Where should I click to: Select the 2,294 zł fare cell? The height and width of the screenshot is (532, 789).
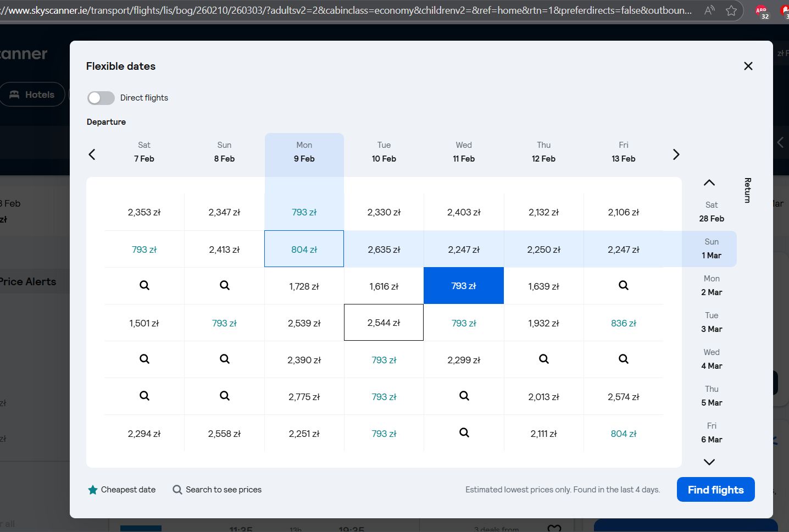145,434
